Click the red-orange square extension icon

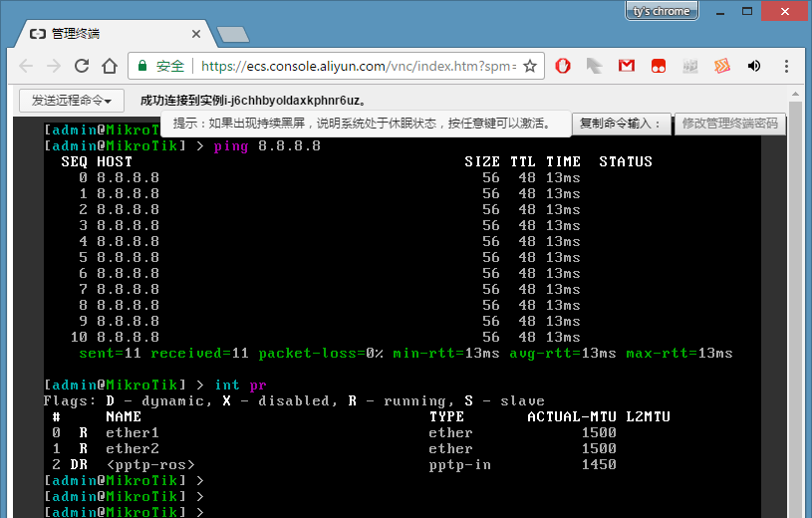pos(659,66)
